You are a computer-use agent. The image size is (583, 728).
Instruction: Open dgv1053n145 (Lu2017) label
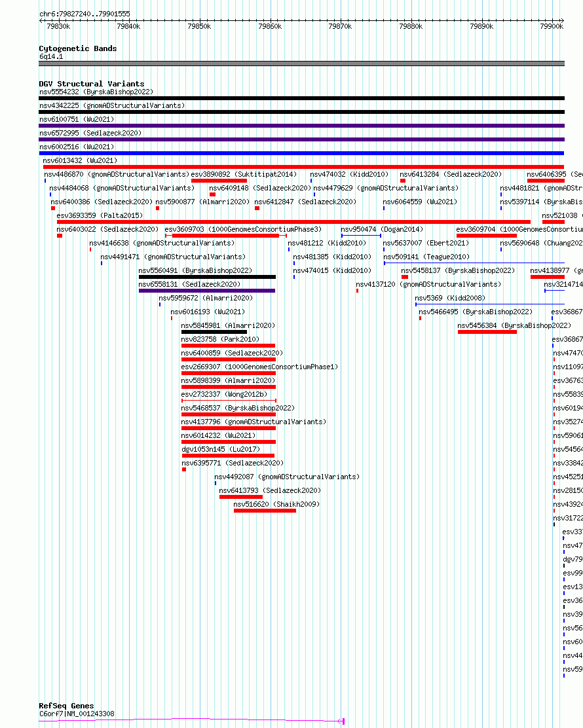coord(221,449)
